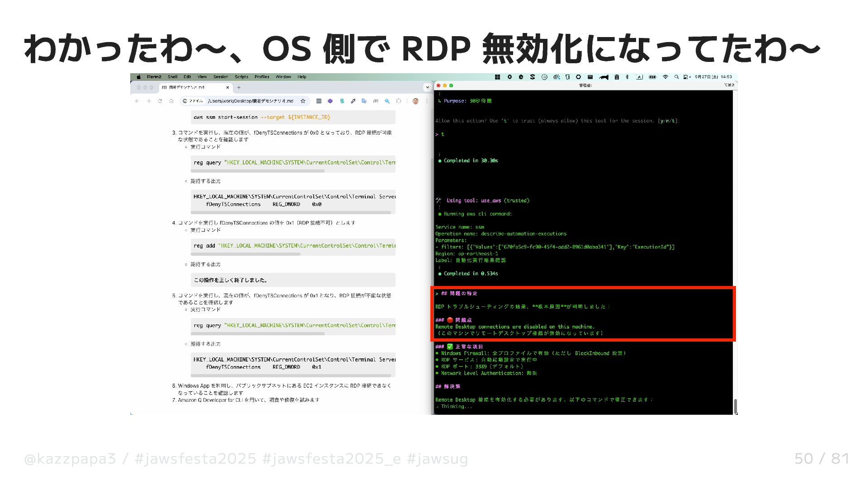
Task: Open the input source menu
Action: 639,77
